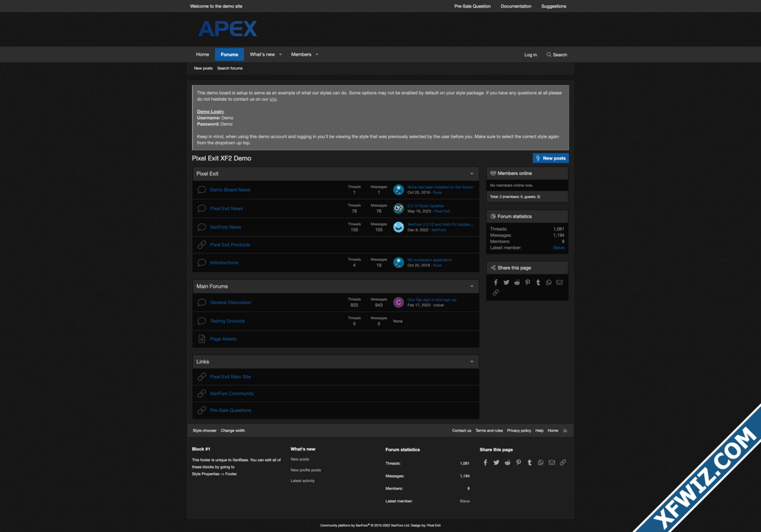761x532 pixels.
Task: Share by email from the sidebar share block
Action: coord(559,283)
